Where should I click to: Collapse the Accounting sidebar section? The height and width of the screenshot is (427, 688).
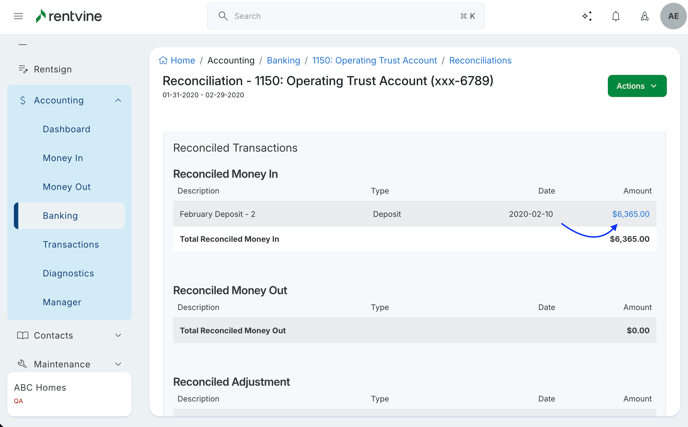pyautogui.click(x=118, y=100)
